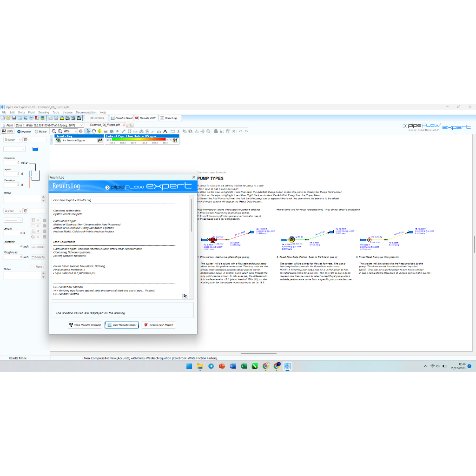
Task: Click the blue tank node icon in side panel
Action: coord(35,149)
